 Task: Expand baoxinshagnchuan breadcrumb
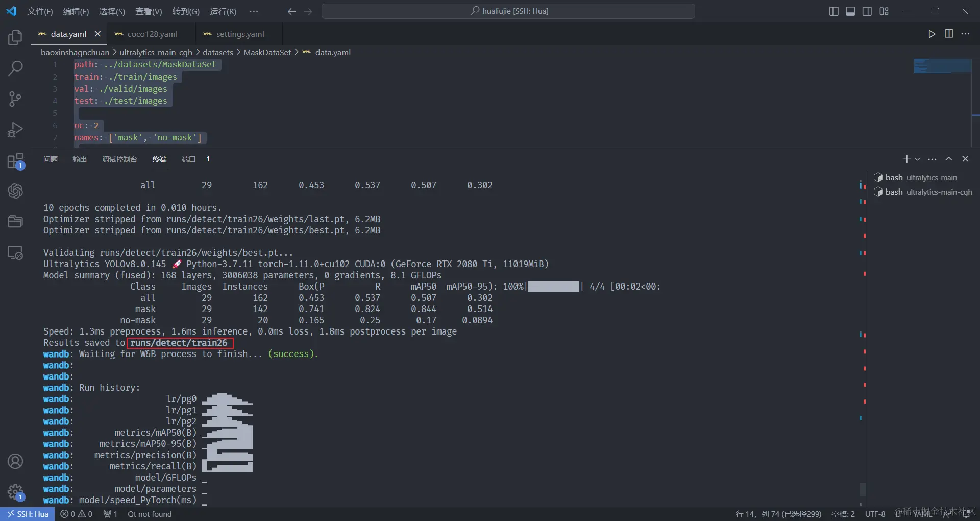tap(75, 52)
